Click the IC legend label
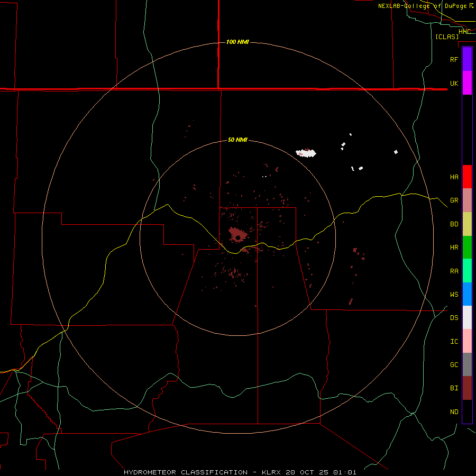 (454, 342)
